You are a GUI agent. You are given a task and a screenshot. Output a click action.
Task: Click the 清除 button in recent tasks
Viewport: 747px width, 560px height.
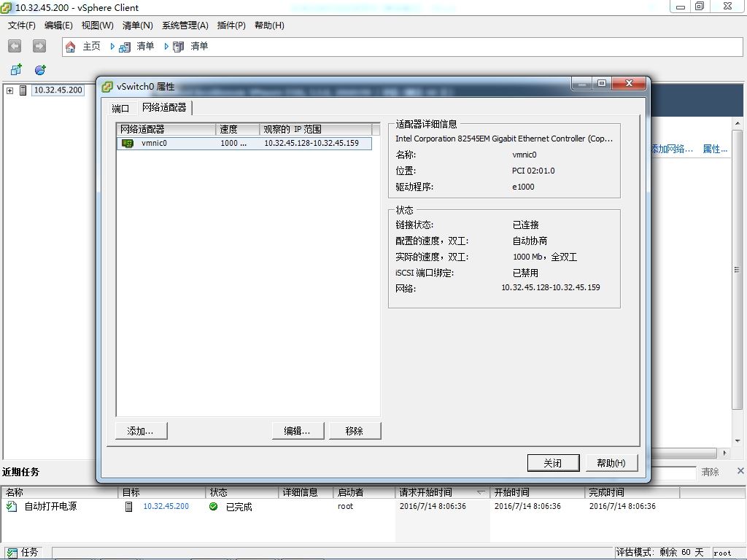711,472
